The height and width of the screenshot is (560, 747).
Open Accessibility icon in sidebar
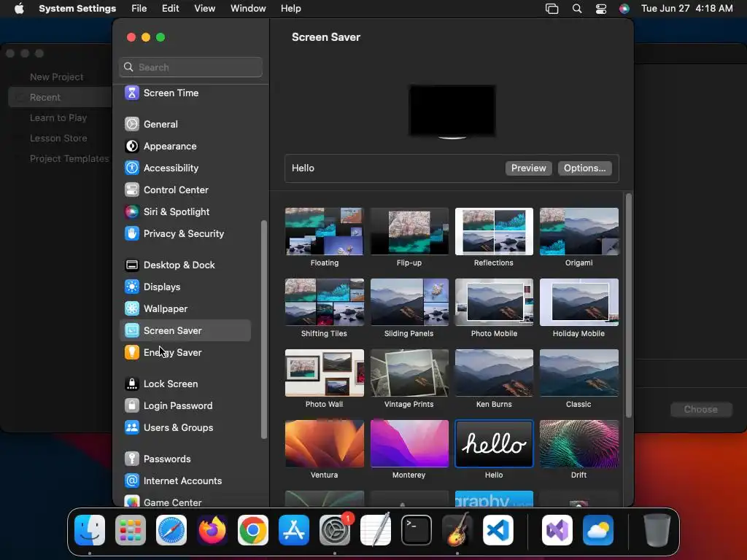(132, 168)
